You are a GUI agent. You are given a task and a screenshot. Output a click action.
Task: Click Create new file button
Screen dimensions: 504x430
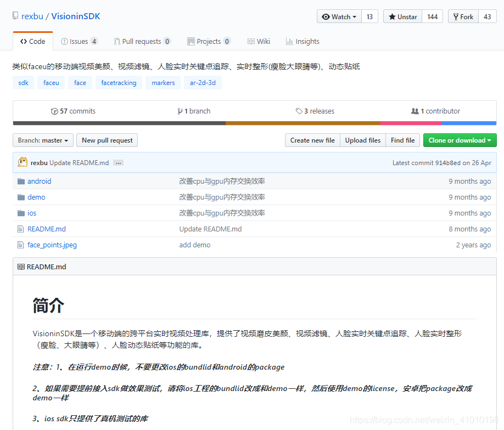[312, 140]
